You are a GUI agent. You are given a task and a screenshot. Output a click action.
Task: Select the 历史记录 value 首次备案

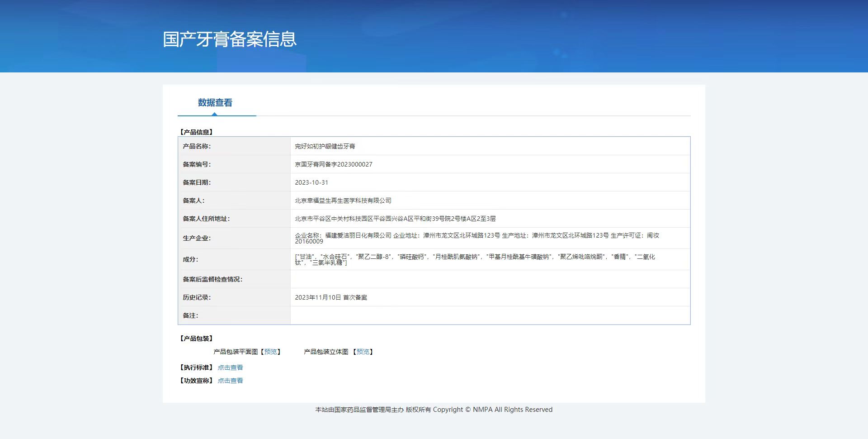pos(331,297)
